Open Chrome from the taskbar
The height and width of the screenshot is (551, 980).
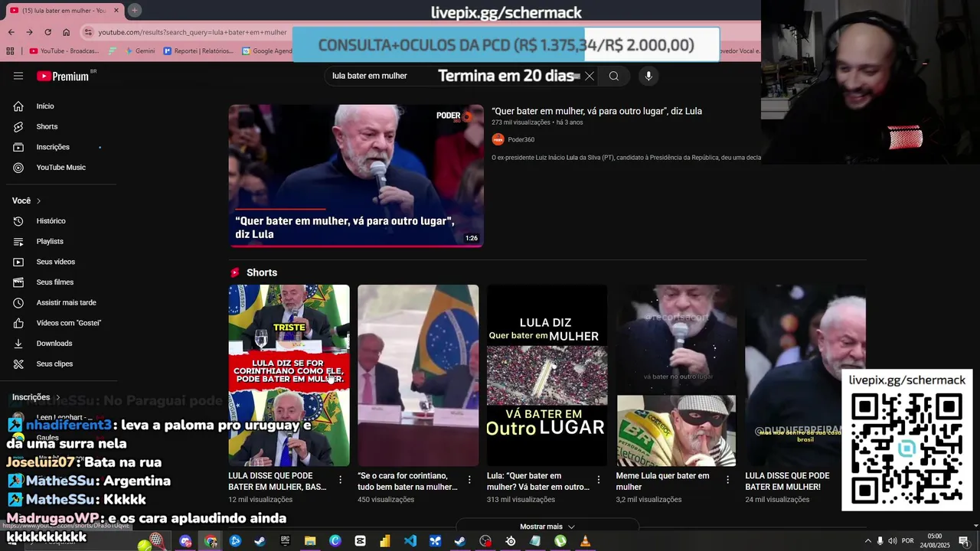(x=211, y=541)
